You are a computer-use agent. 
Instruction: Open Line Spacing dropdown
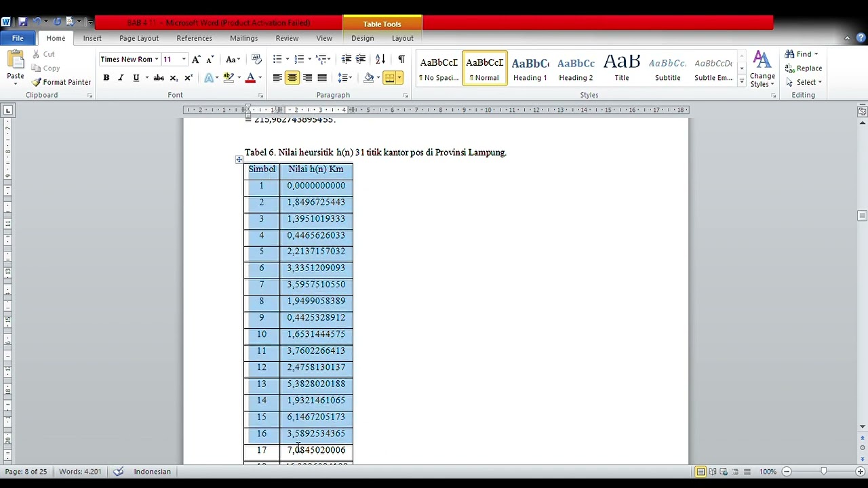click(x=345, y=78)
